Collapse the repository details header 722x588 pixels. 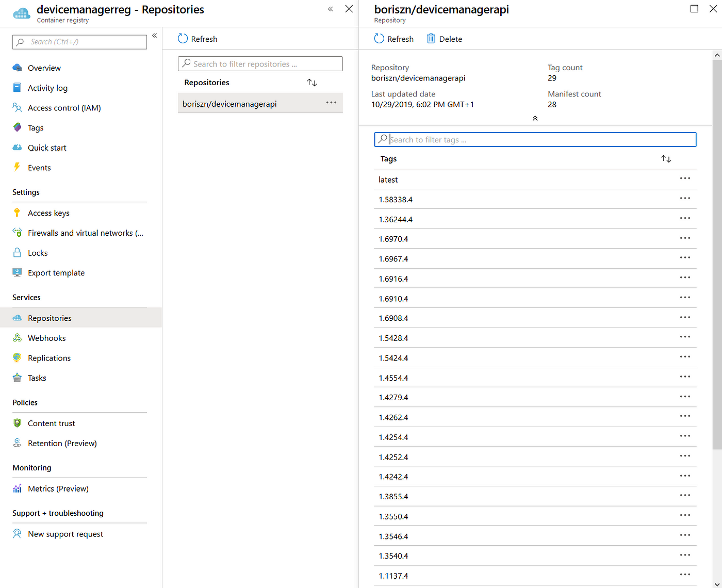pyautogui.click(x=535, y=118)
